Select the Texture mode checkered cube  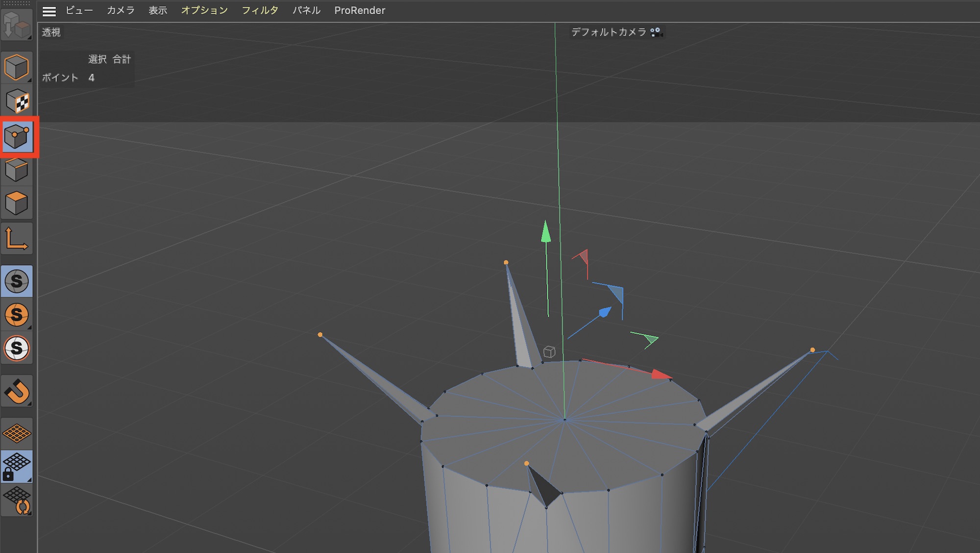[x=17, y=101]
